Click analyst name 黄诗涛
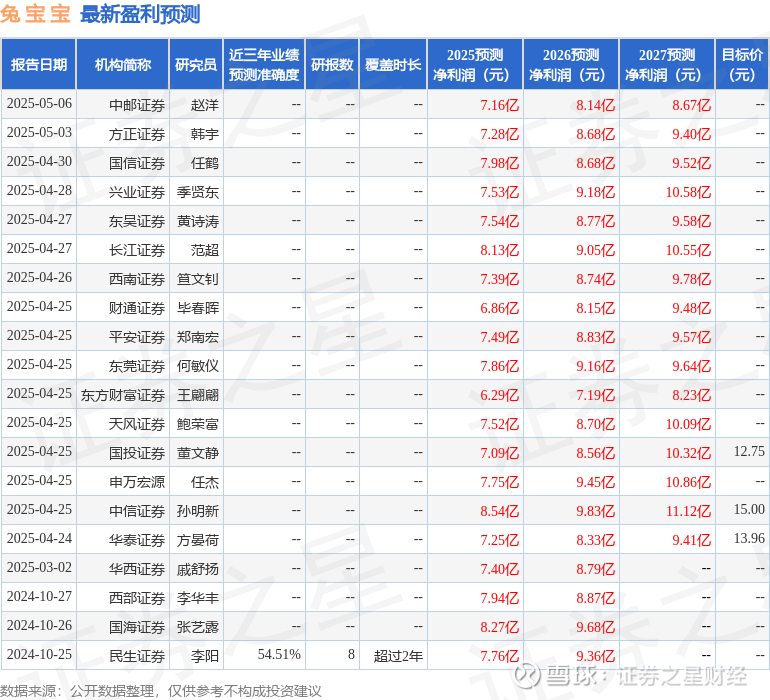Viewport: 770px width, 700px height. point(198,221)
